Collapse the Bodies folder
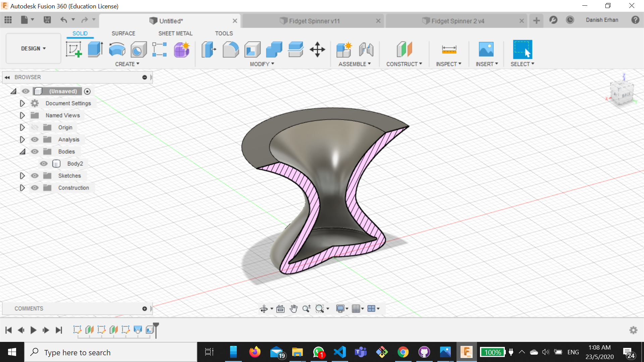The image size is (644, 362). coord(22,152)
